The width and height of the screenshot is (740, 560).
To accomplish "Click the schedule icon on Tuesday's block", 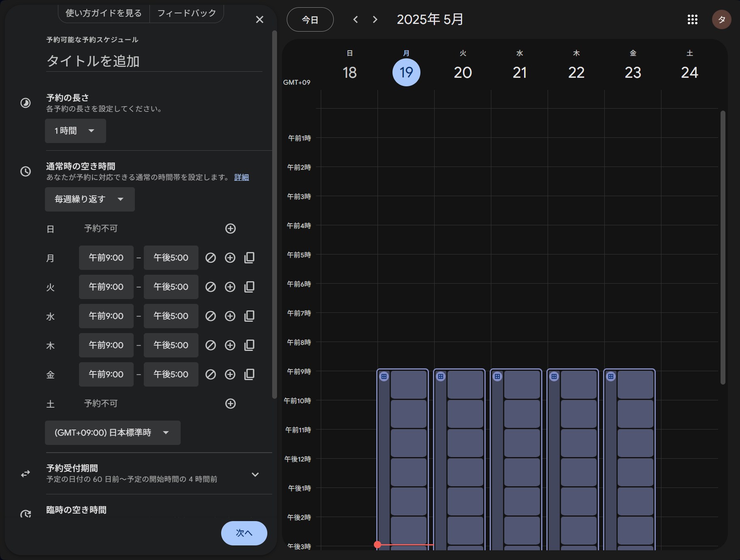I will point(441,376).
